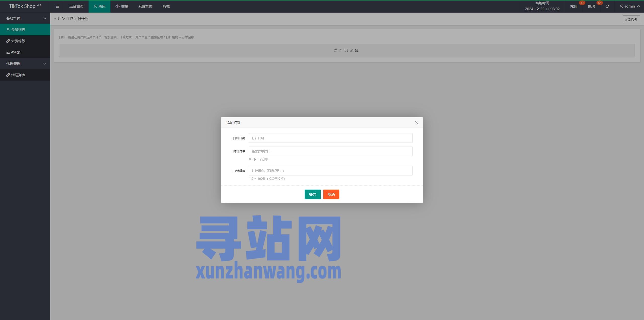Open 叠加组 in the sidebar
Image resolution: width=644 pixels, height=320 pixels.
coord(16,52)
